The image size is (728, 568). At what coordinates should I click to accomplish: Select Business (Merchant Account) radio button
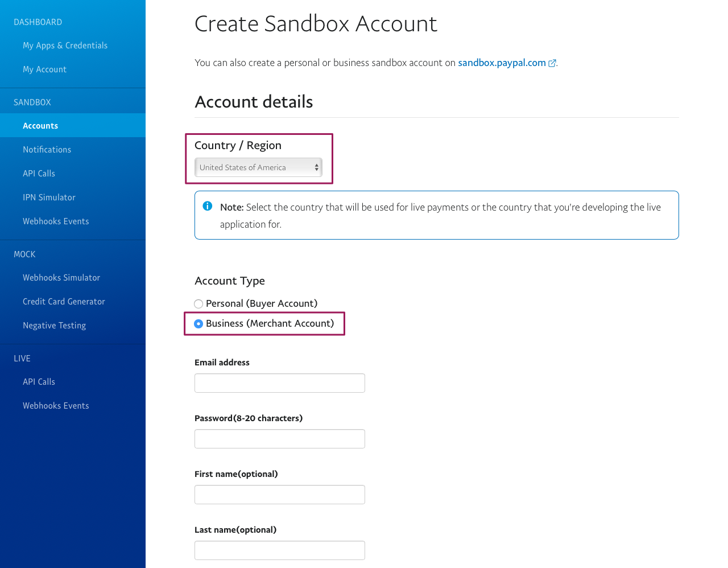(x=198, y=324)
